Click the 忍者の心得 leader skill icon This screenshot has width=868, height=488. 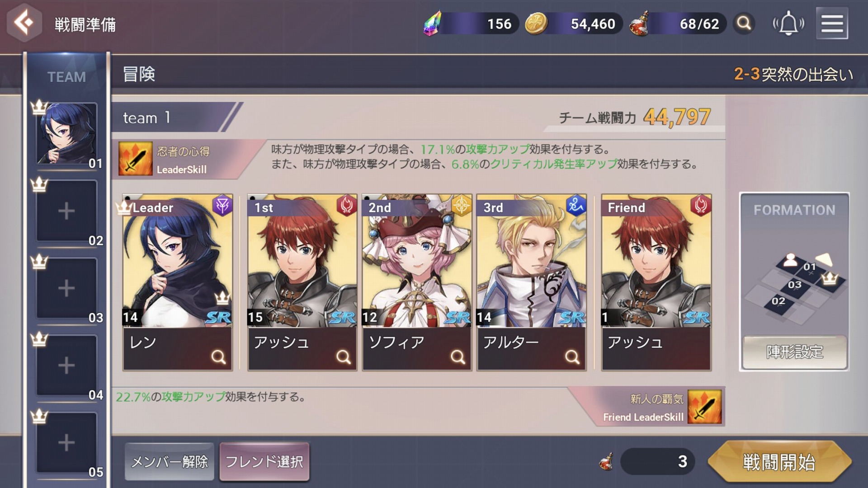pos(135,159)
